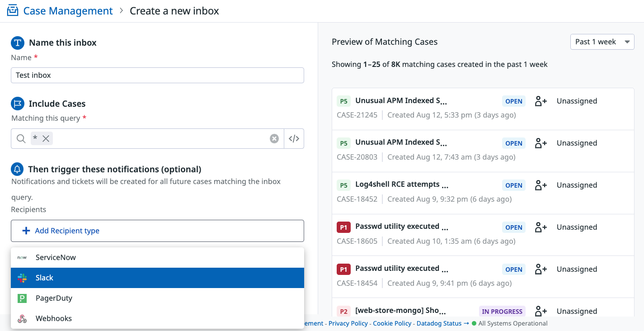Click the Webhooks icon in the recipient list
The height and width of the screenshot is (331, 644).
click(21, 318)
